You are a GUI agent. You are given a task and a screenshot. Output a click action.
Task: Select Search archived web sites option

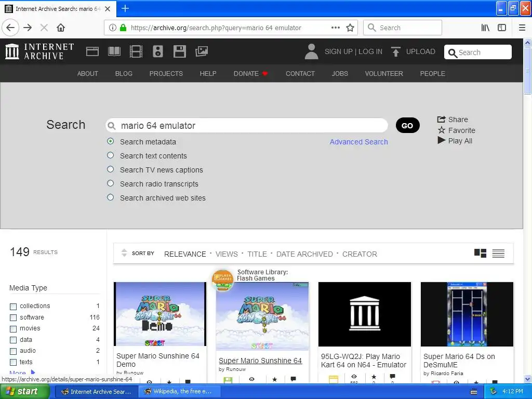[x=110, y=197]
